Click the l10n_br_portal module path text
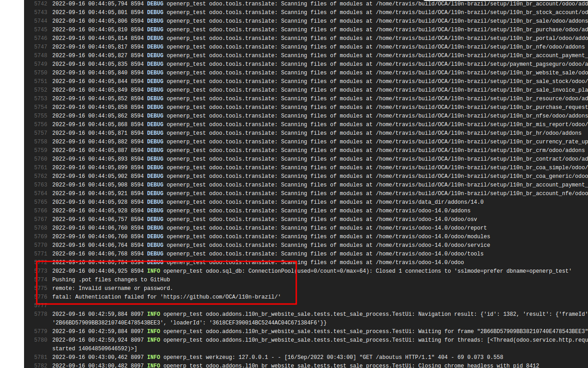 (482, 38)
